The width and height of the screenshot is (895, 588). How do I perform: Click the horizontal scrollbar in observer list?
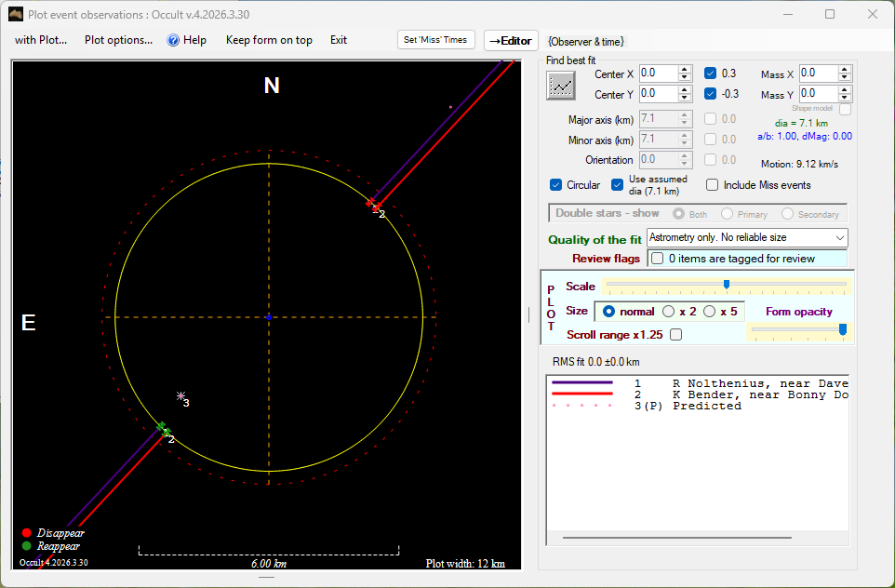pyautogui.click(x=677, y=537)
